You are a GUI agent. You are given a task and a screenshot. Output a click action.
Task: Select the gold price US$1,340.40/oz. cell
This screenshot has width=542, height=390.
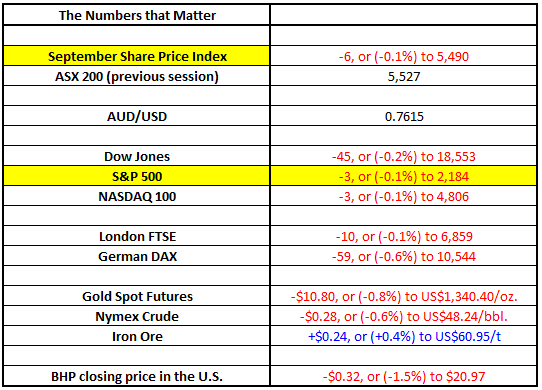click(x=403, y=296)
